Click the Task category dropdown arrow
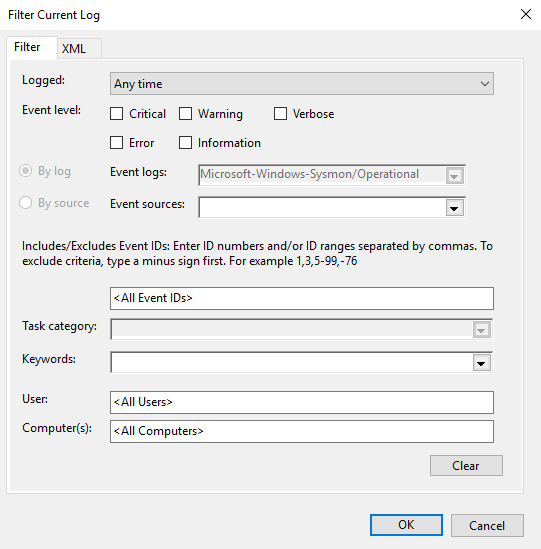This screenshot has width=541, height=549. pos(481,330)
